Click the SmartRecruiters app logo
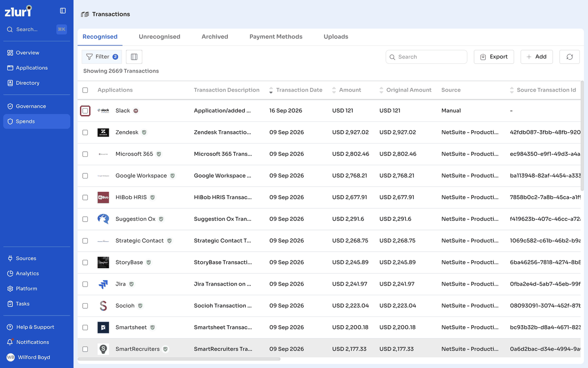The width and height of the screenshot is (588, 368). click(103, 349)
